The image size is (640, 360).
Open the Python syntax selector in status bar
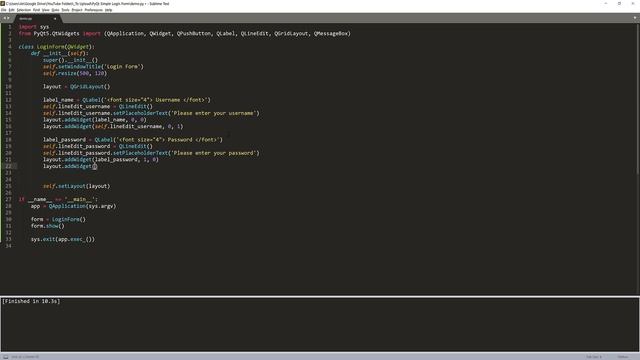[x=623, y=357]
